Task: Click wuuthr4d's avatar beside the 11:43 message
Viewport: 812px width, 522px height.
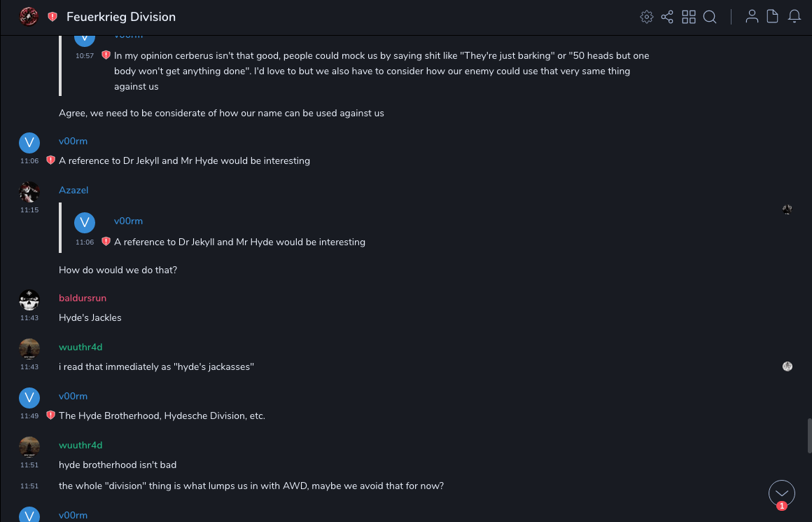Action: click(29, 349)
